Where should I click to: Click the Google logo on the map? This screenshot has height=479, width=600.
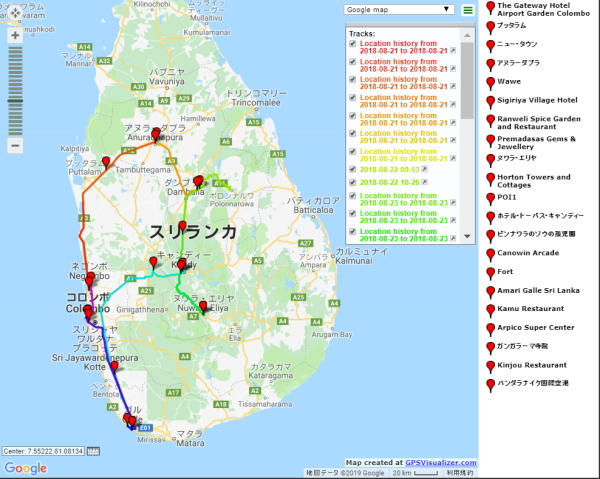click(x=26, y=468)
